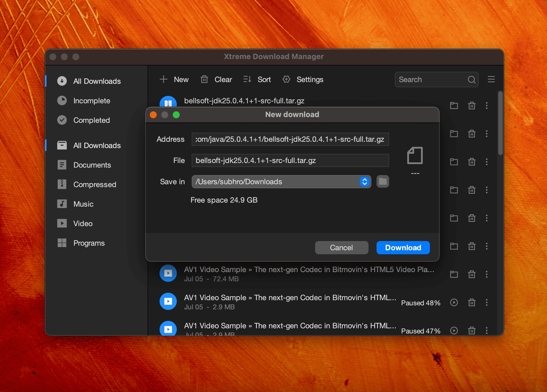Open more options for Paused 47% row
The image size is (547, 392).
(x=487, y=331)
